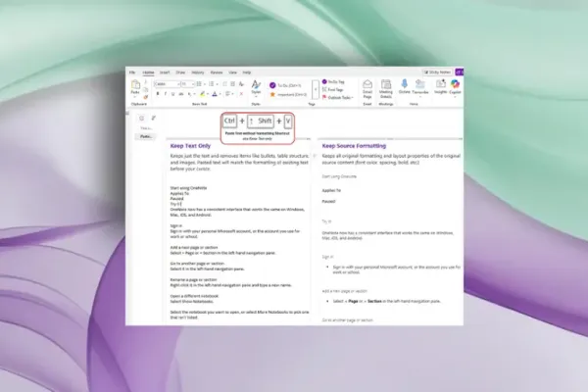The image size is (588, 392).
Task: Click the paragraph alignment icon
Action: click(x=227, y=94)
